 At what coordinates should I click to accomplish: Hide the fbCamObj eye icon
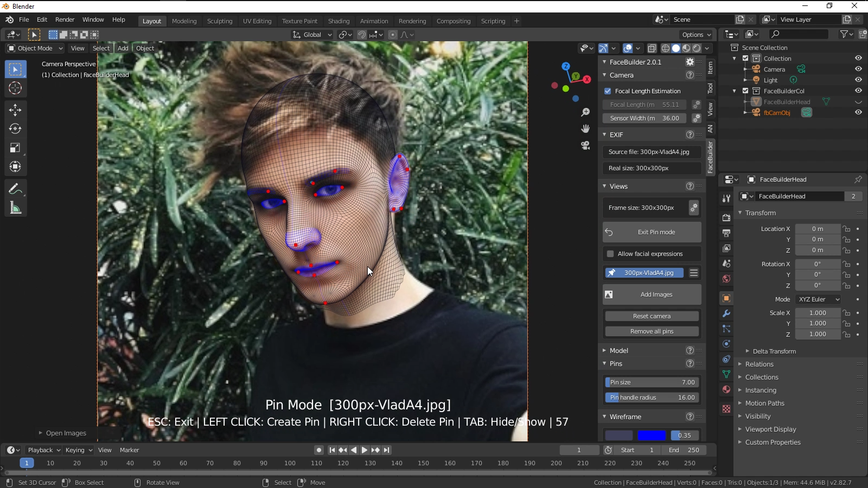coord(858,112)
